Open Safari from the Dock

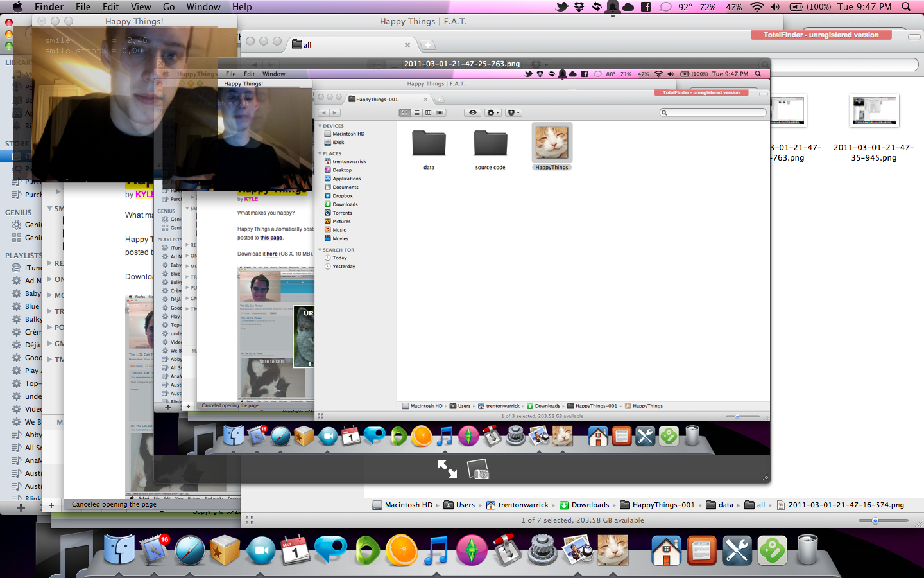coord(190,550)
